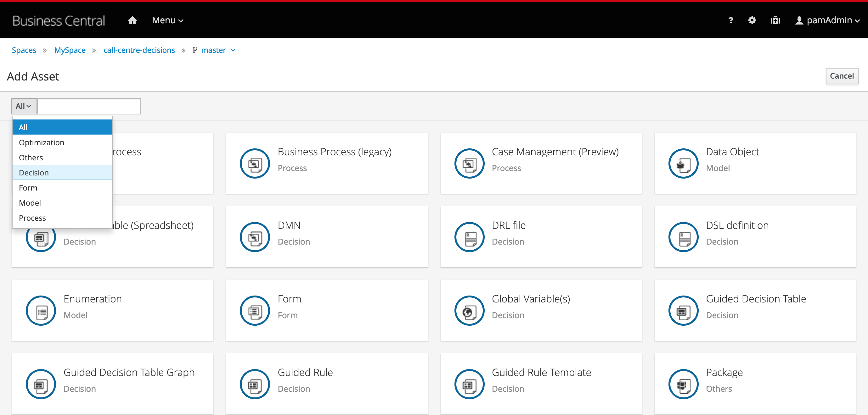Select the Data Object title
The height and width of the screenshot is (415, 868).
tap(732, 152)
